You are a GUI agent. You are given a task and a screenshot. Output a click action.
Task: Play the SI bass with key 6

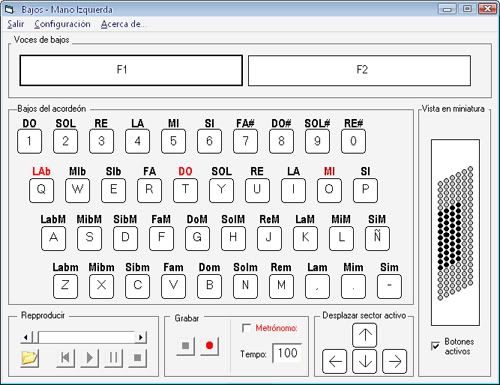[210, 141]
